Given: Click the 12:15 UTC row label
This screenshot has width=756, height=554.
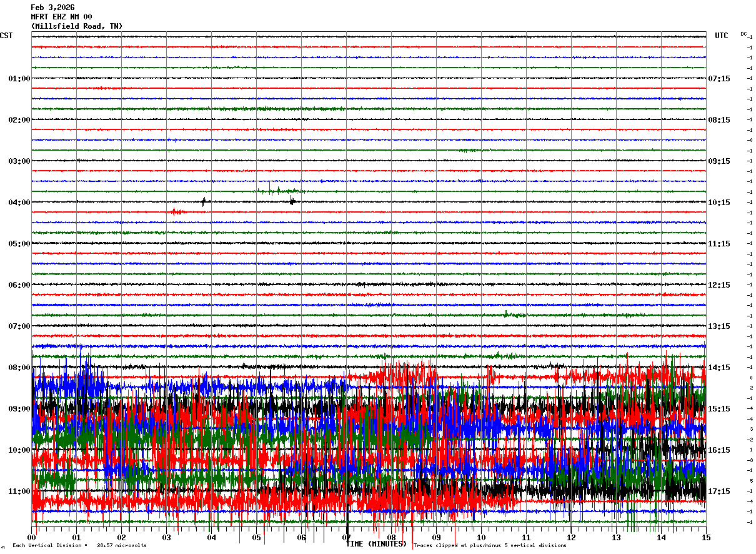Looking at the screenshot, I should tap(719, 285).
